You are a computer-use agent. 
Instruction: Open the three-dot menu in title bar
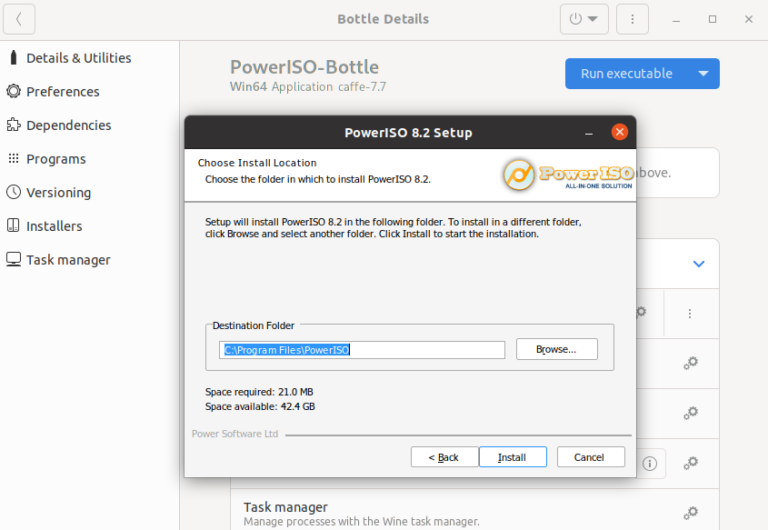(x=632, y=19)
